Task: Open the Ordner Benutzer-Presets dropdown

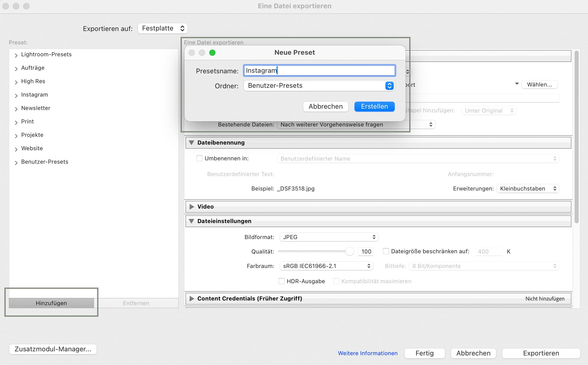Action: point(319,86)
